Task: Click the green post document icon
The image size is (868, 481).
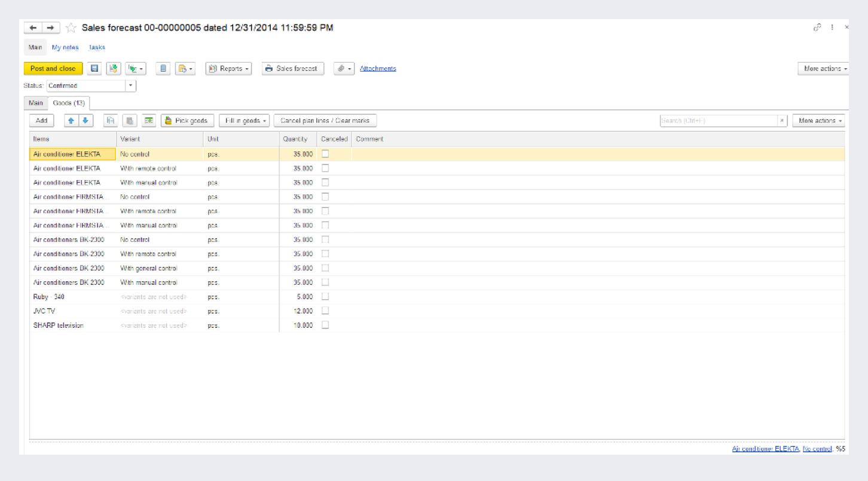Action: 114,69
